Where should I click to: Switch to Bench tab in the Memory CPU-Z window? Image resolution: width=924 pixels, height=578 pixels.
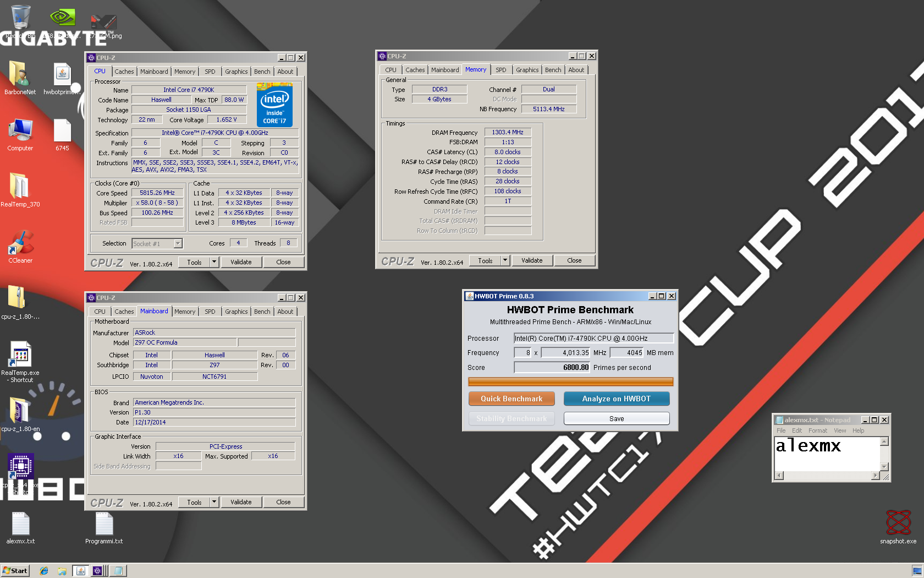click(553, 70)
